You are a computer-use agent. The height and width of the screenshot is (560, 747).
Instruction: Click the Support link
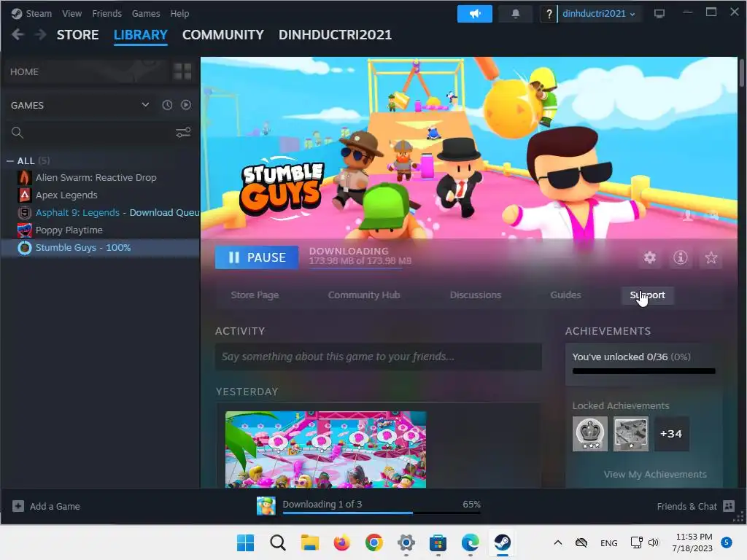(648, 295)
